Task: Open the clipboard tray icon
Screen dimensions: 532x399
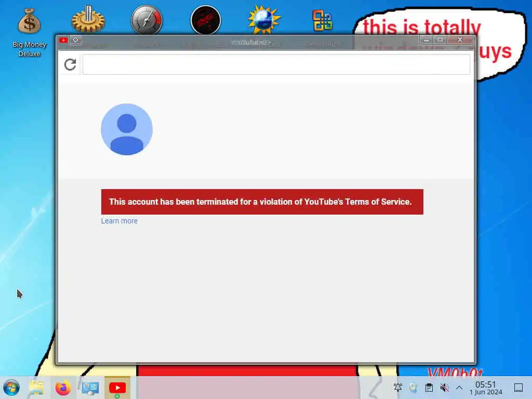Action: click(x=429, y=388)
